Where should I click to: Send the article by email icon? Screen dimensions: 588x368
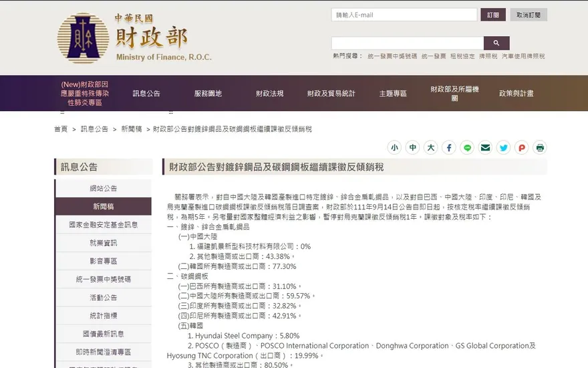[485, 148]
